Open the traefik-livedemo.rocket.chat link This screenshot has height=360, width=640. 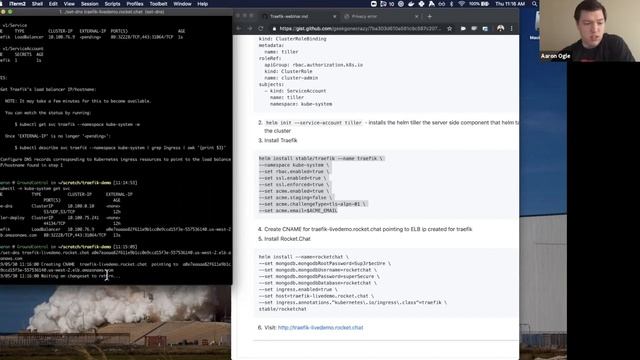coord(320,327)
